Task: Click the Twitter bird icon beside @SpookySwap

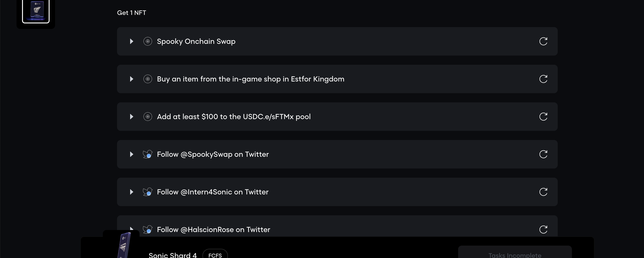Action: point(148,154)
